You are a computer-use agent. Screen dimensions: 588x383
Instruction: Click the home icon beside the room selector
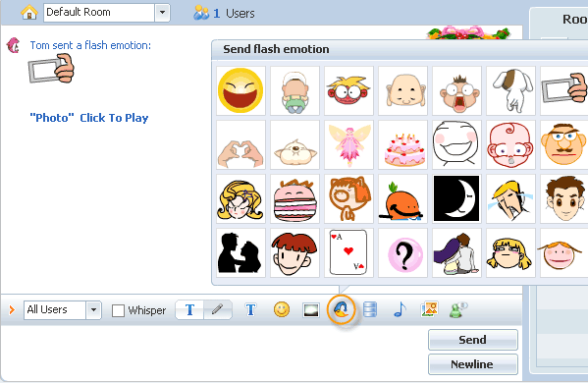[x=28, y=13]
